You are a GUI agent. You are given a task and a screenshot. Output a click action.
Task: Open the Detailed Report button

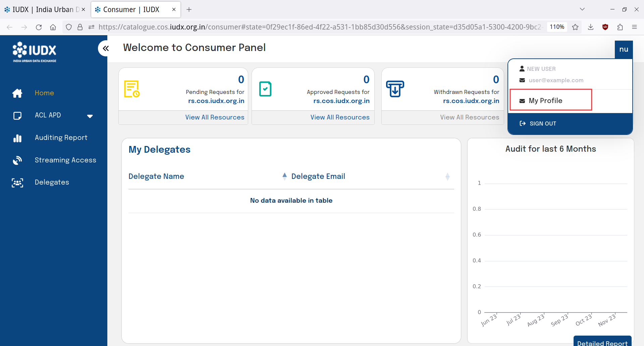[x=602, y=342]
